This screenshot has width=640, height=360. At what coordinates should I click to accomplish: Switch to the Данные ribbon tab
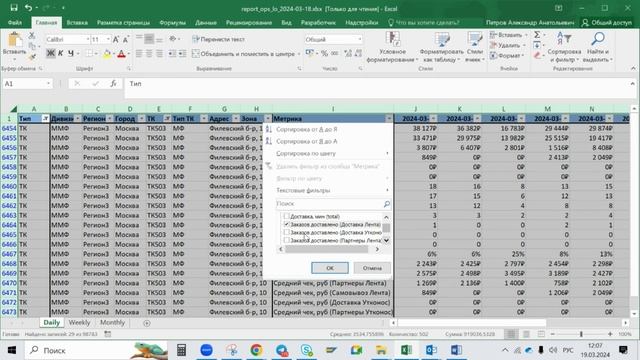206,22
